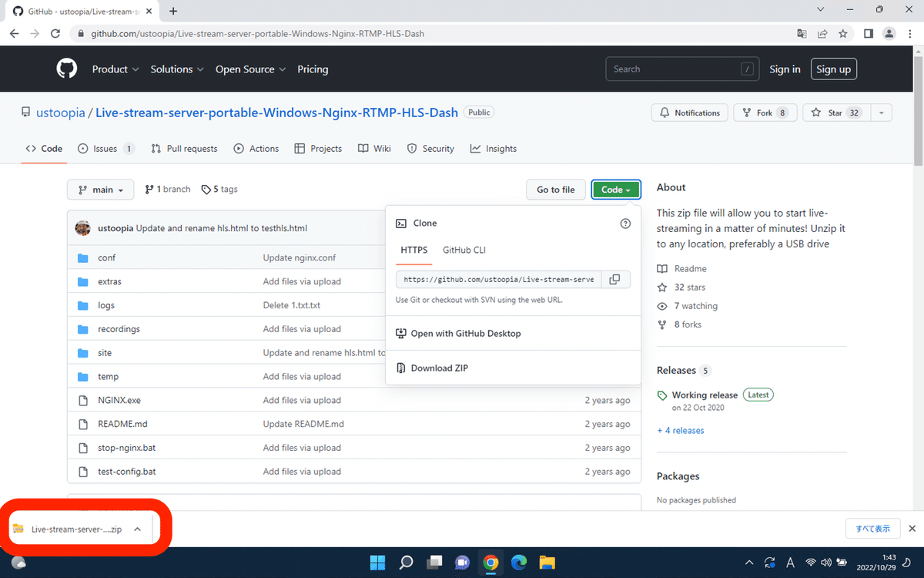Open the Product menu
Screen dimensions: 924x578
tap(115, 69)
